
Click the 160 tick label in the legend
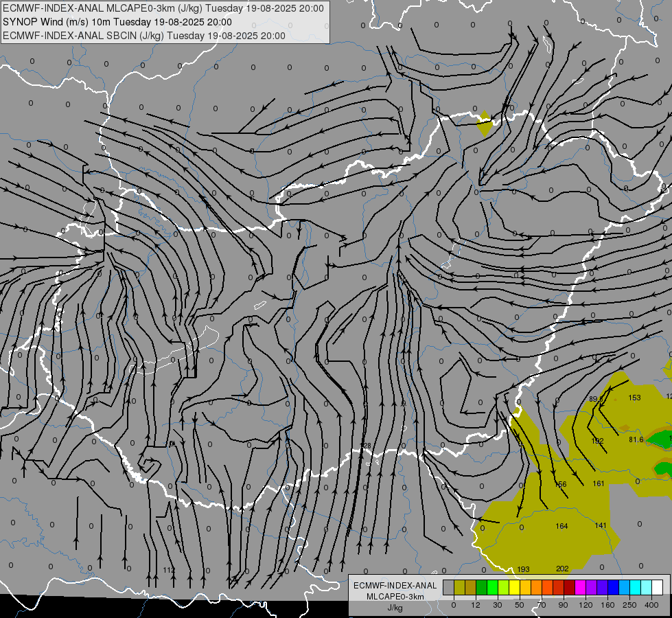607,605
